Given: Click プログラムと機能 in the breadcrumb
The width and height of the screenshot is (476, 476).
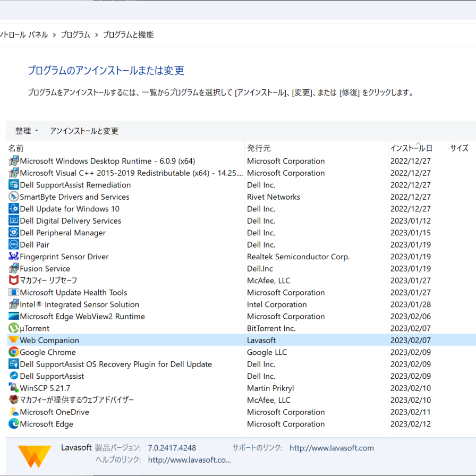Looking at the screenshot, I should (x=128, y=35).
